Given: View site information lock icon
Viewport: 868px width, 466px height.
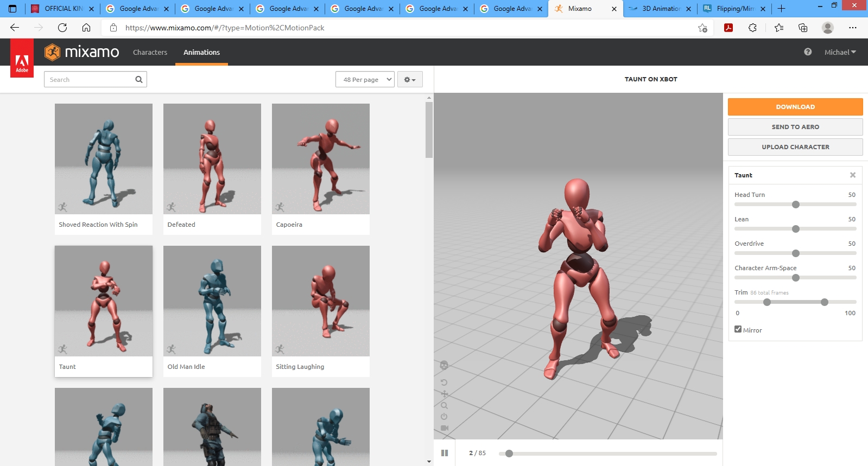Looking at the screenshot, I should pyautogui.click(x=113, y=28).
